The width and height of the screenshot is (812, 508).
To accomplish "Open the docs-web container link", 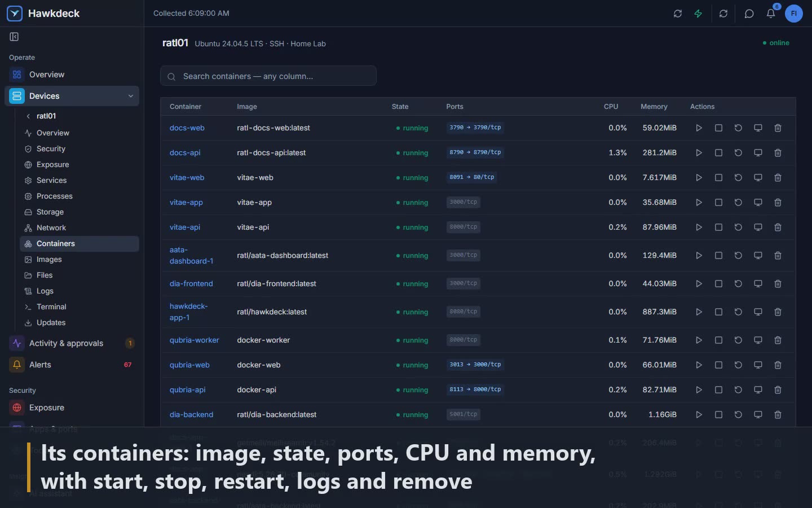I will [x=187, y=128].
